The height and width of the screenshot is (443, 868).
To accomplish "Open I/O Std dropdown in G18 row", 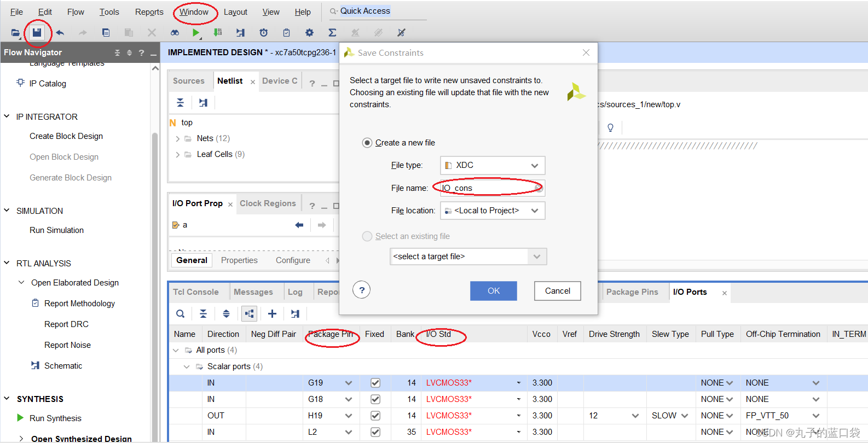I will [518, 399].
